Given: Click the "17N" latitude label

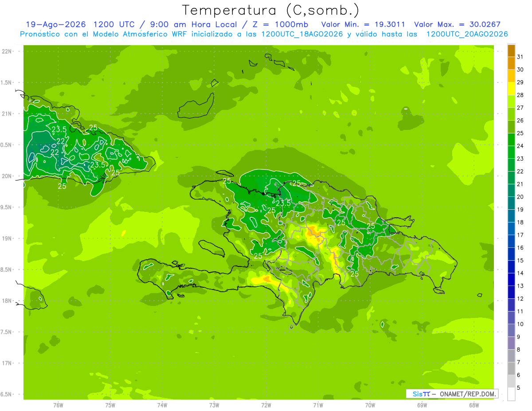Looking at the screenshot, I should tap(7, 363).
